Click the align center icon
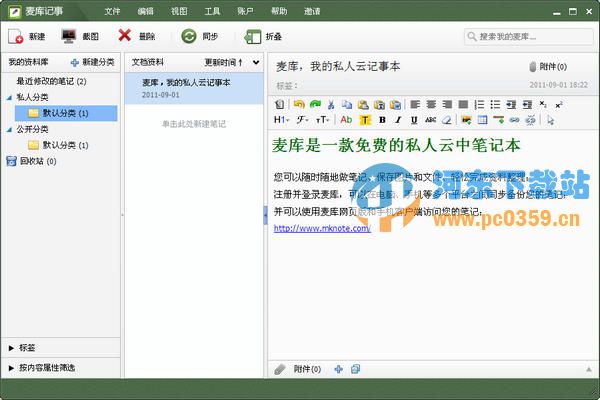 [x=431, y=104]
